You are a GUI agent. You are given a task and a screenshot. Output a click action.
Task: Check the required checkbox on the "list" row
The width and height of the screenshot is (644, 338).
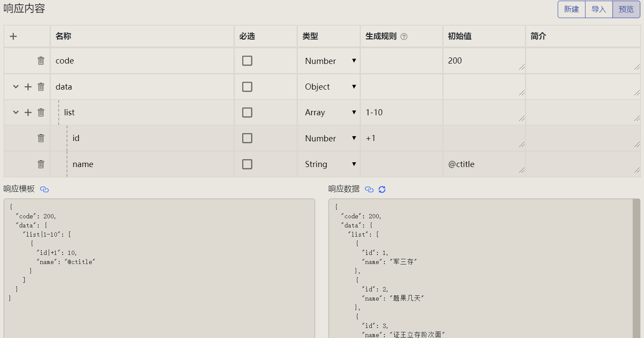click(247, 112)
